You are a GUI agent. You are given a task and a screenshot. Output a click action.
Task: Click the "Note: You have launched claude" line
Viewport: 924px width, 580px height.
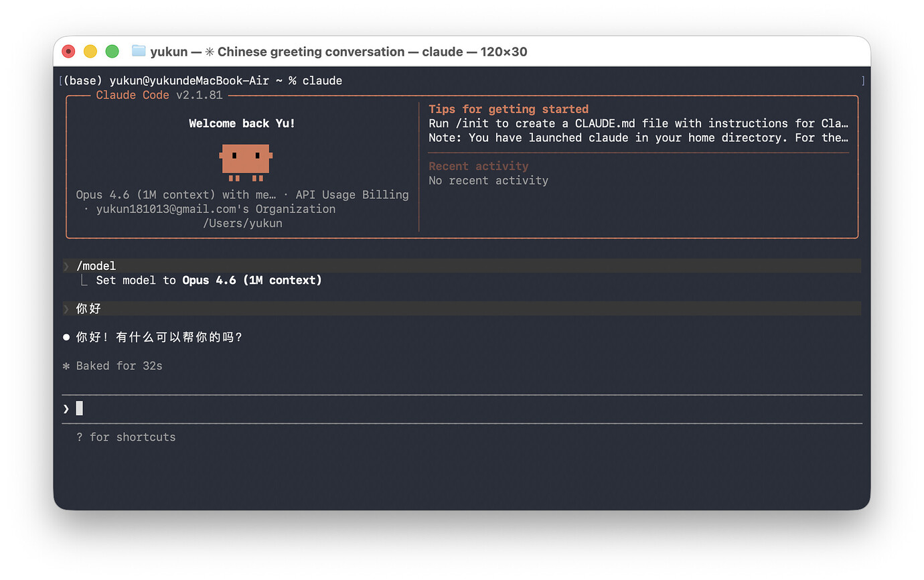click(639, 138)
